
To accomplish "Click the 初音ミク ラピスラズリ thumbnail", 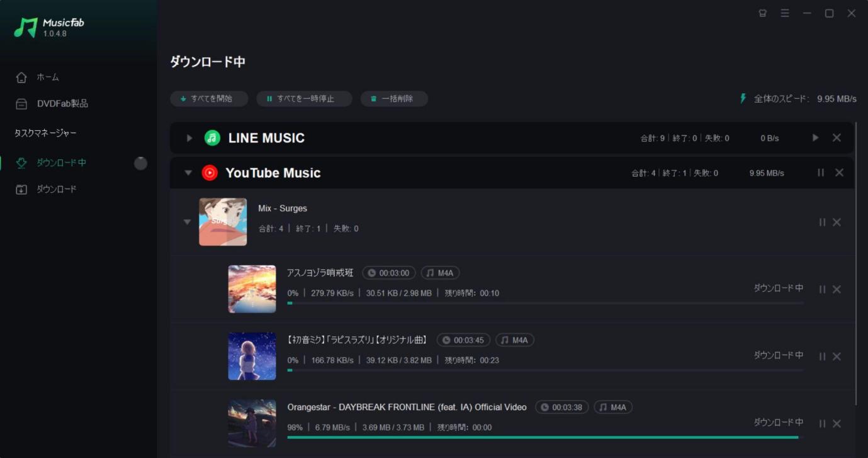I will [x=252, y=356].
